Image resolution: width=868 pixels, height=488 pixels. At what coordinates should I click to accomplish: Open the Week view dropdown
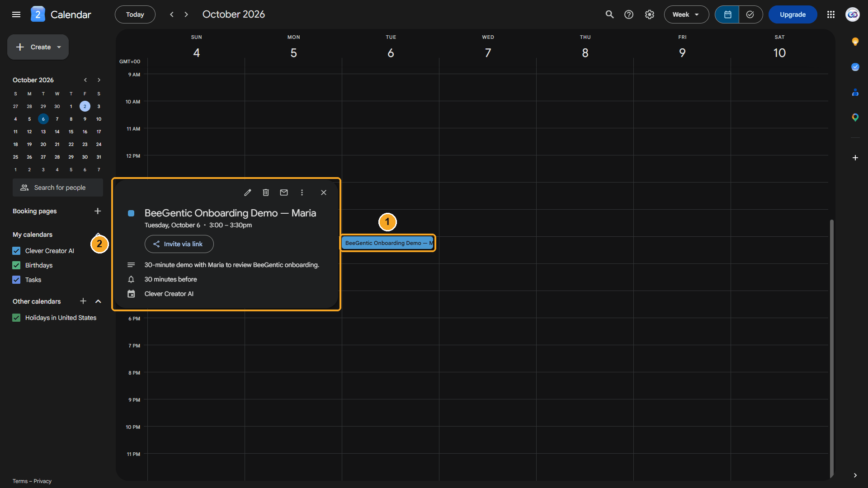[686, 14]
